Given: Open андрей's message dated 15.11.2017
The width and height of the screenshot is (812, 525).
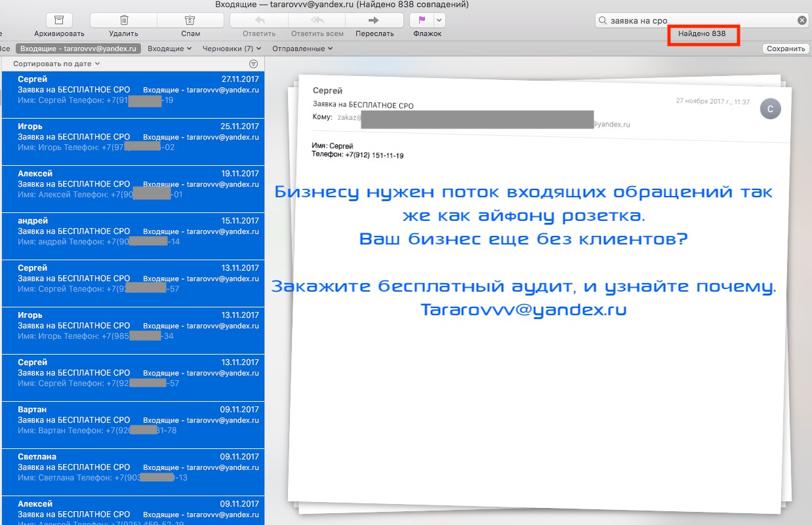Looking at the screenshot, I should pyautogui.click(x=133, y=236).
